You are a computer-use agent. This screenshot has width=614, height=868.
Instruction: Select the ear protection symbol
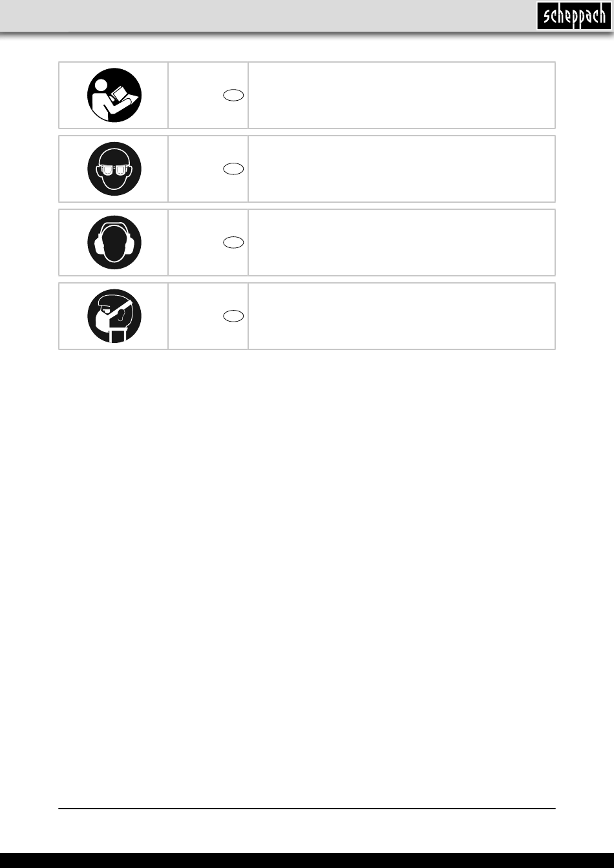pyautogui.click(x=114, y=243)
